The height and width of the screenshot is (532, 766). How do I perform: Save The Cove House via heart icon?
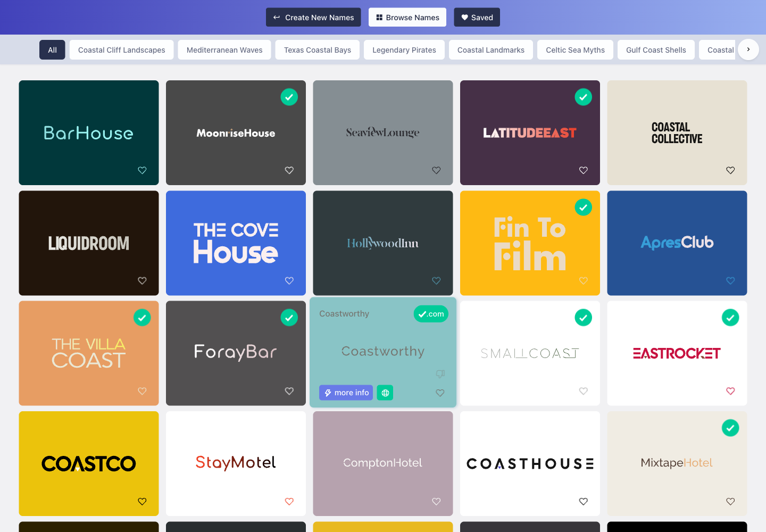click(289, 280)
